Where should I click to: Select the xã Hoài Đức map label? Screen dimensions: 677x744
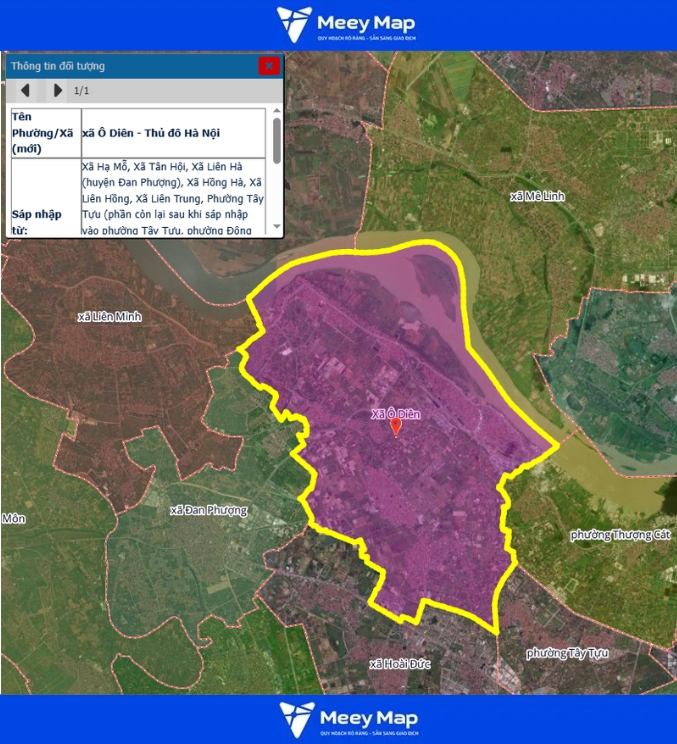point(405,664)
